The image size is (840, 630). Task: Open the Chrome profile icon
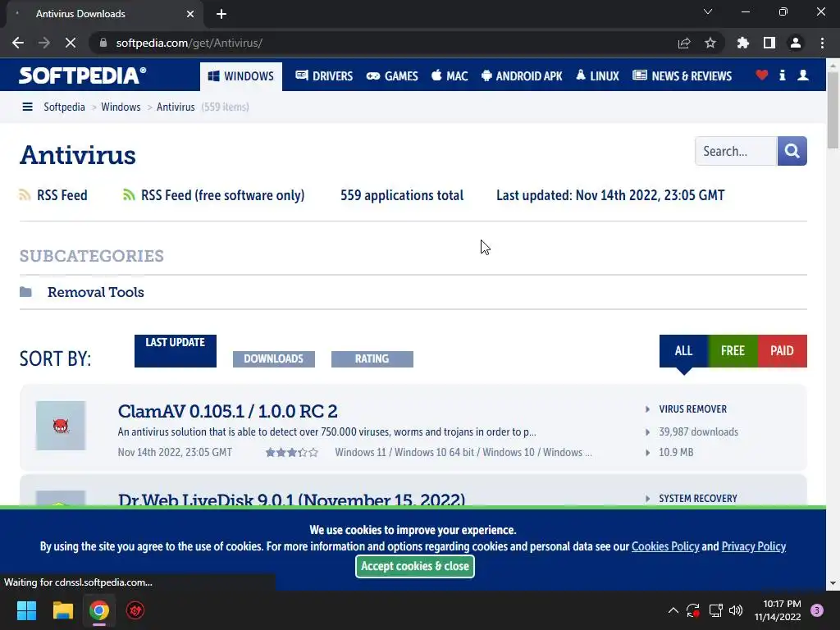click(x=796, y=43)
